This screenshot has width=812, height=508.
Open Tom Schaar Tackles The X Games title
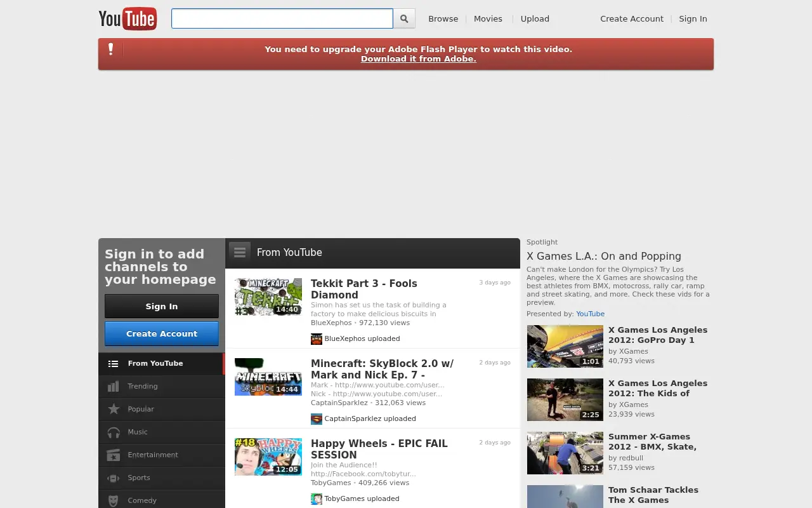(653, 495)
